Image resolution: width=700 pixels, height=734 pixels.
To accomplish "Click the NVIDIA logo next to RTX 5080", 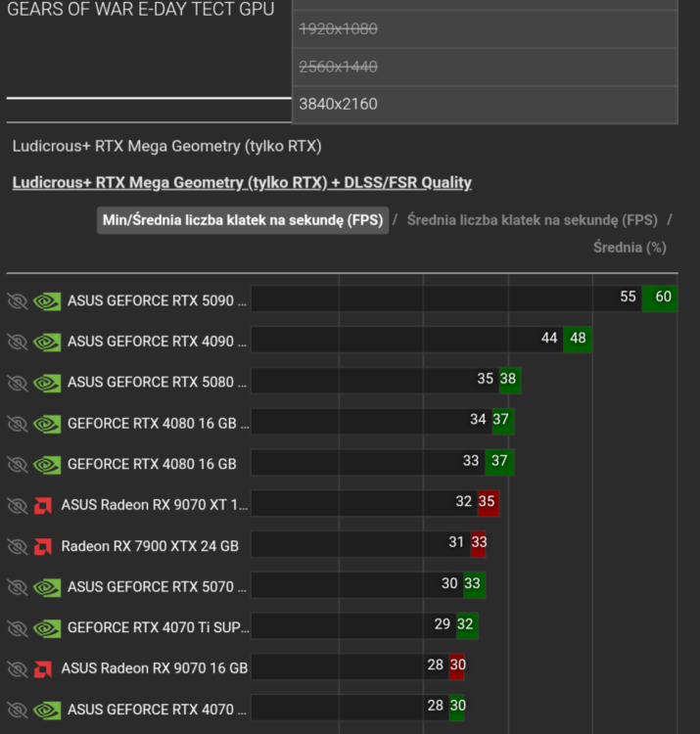I will pyautogui.click(x=47, y=383).
